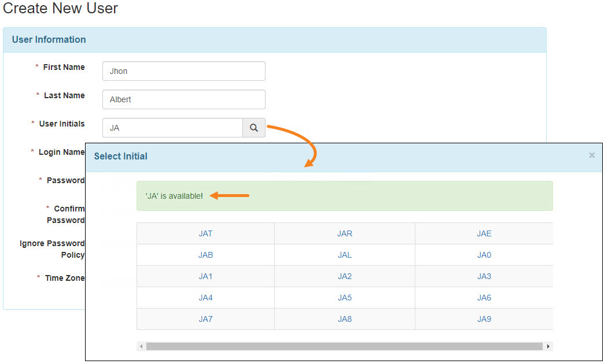Pick the JA3 initial
This screenshot has height=364, width=608.
484,276
